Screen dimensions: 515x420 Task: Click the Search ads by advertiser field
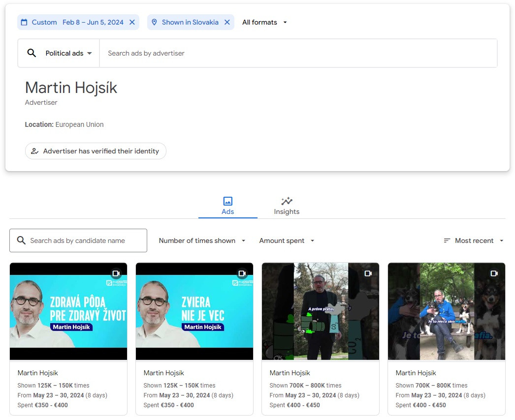pyautogui.click(x=298, y=53)
